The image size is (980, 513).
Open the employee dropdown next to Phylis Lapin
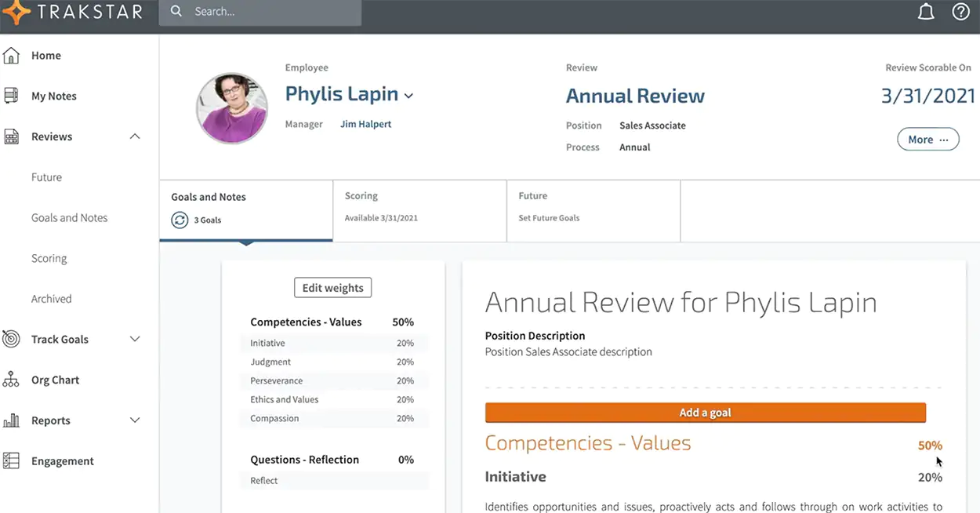[408, 96]
